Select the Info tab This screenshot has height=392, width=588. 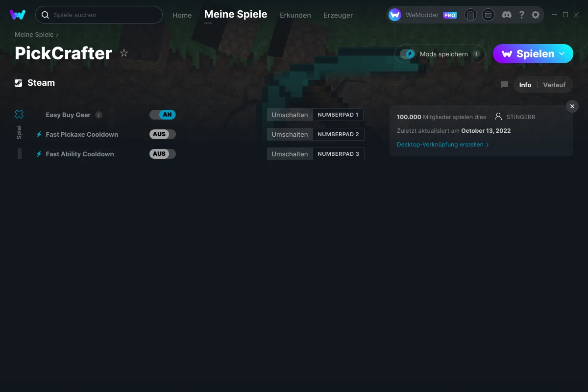click(525, 85)
